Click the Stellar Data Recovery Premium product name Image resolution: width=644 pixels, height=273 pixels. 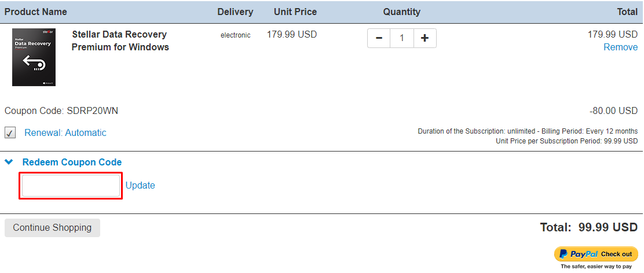click(120, 40)
